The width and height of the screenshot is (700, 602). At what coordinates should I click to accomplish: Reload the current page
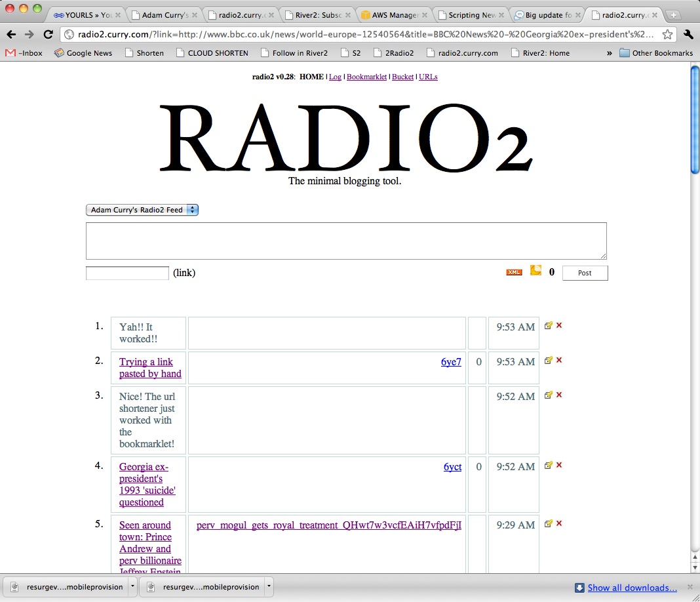pos(49,34)
